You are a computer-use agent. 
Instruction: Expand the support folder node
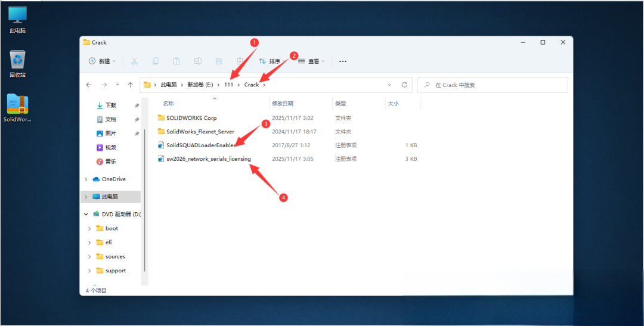[89, 271]
